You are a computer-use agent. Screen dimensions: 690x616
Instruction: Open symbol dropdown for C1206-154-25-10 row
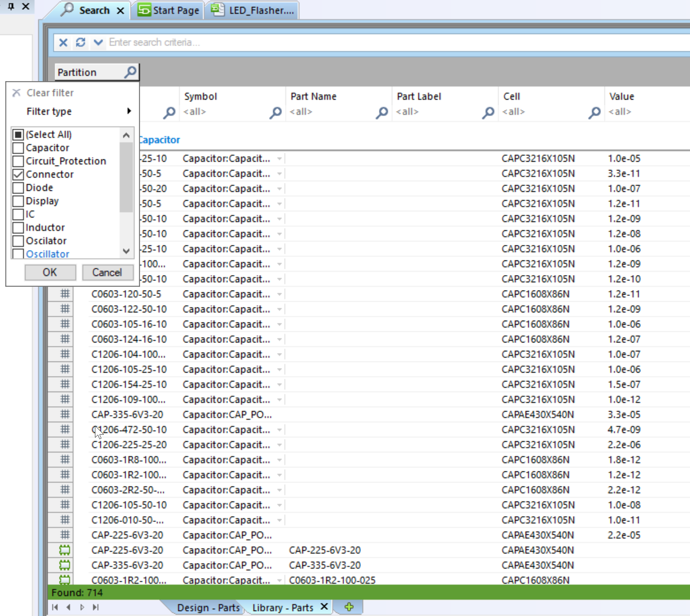279,385
